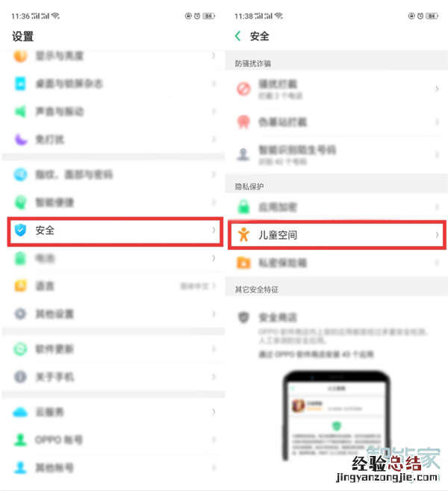Image resolution: width=448 pixels, height=491 pixels.
Task: Tap the orange private safe folder icon
Action: (x=243, y=263)
